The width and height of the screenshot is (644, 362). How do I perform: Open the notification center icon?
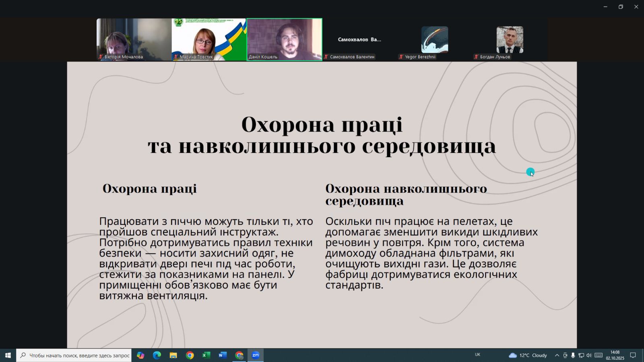633,355
